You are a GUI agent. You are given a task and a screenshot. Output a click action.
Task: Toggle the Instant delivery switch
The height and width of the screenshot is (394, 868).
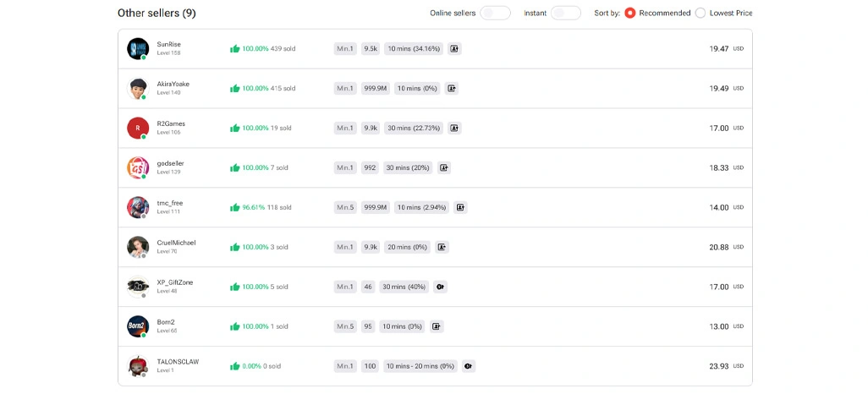[566, 13]
